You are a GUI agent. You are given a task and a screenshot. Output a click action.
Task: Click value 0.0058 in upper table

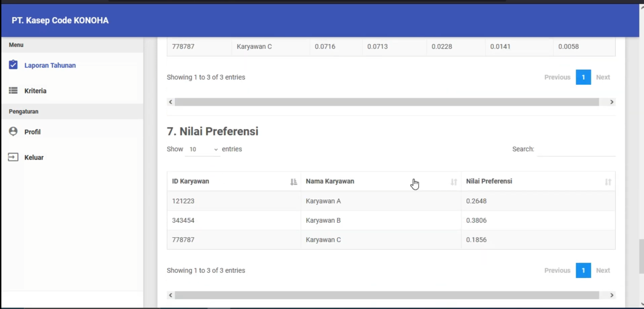(568, 46)
